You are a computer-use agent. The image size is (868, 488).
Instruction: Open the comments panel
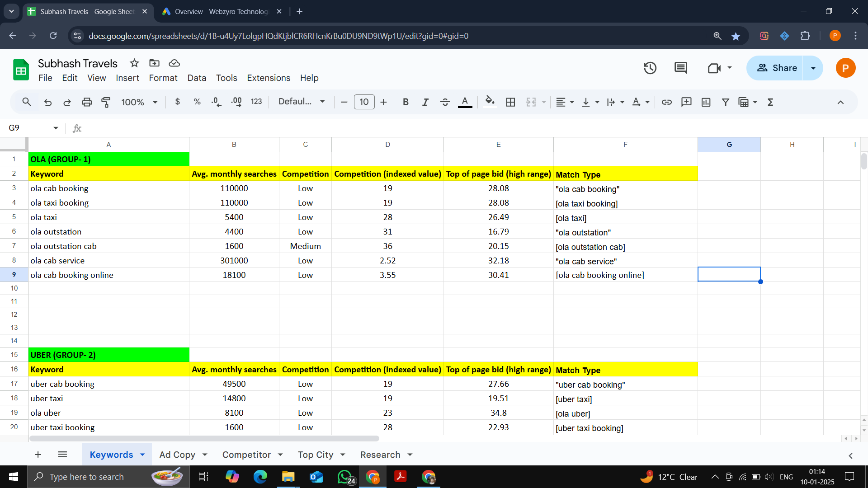tap(681, 68)
